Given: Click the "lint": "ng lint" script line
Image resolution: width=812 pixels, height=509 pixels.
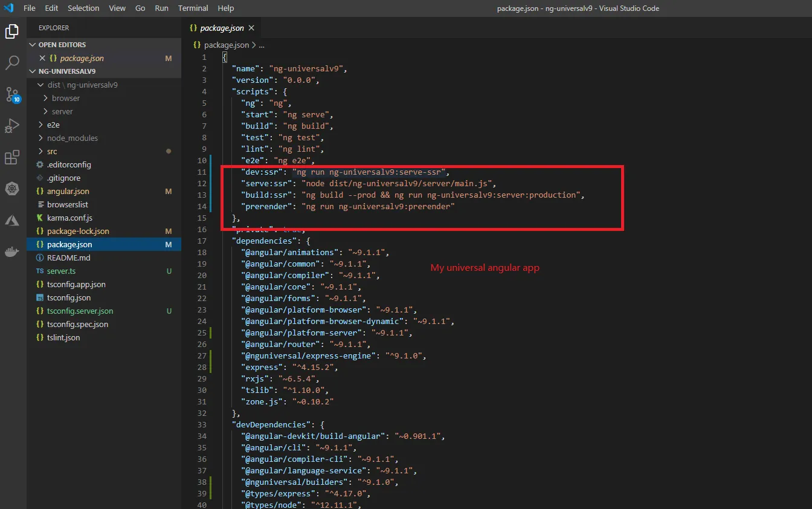Looking at the screenshot, I should 283,149.
